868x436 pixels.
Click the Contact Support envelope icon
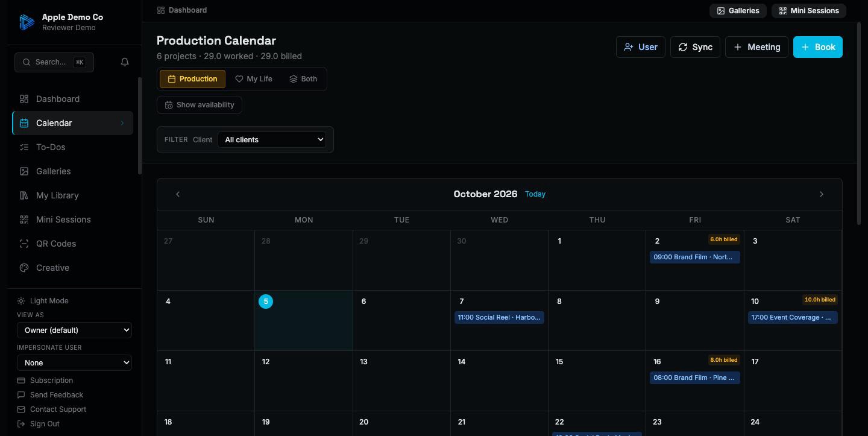[x=21, y=409]
